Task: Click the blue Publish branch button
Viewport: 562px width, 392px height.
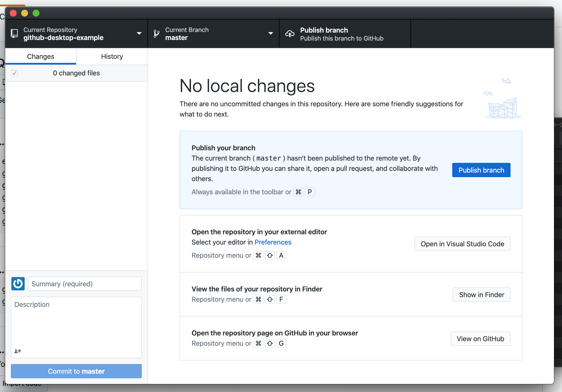Action: pyautogui.click(x=481, y=170)
